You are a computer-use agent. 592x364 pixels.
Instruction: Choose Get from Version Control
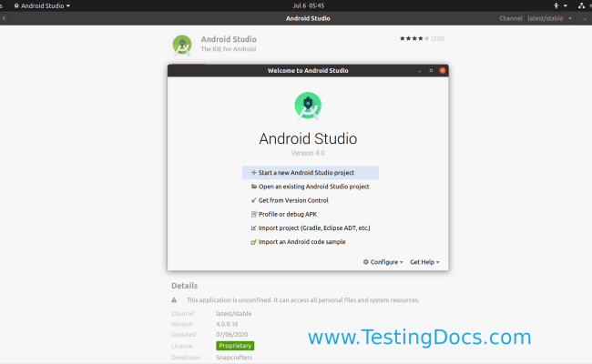[x=311, y=200]
